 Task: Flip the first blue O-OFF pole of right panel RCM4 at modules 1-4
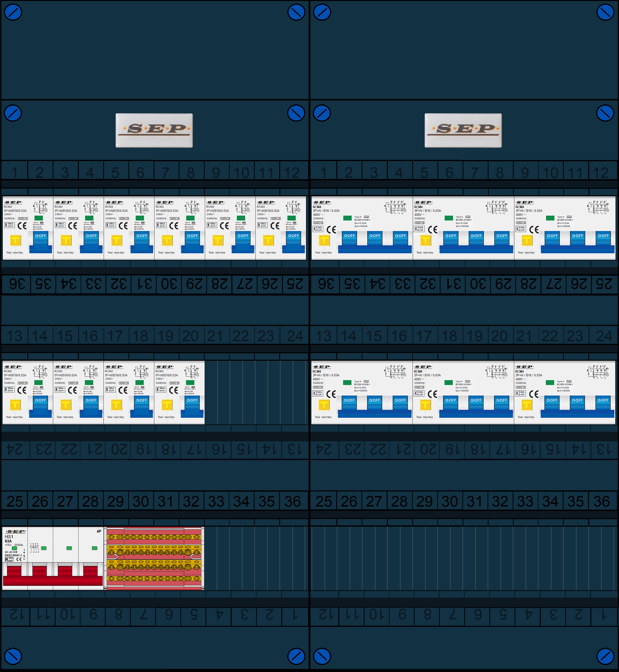point(349,238)
